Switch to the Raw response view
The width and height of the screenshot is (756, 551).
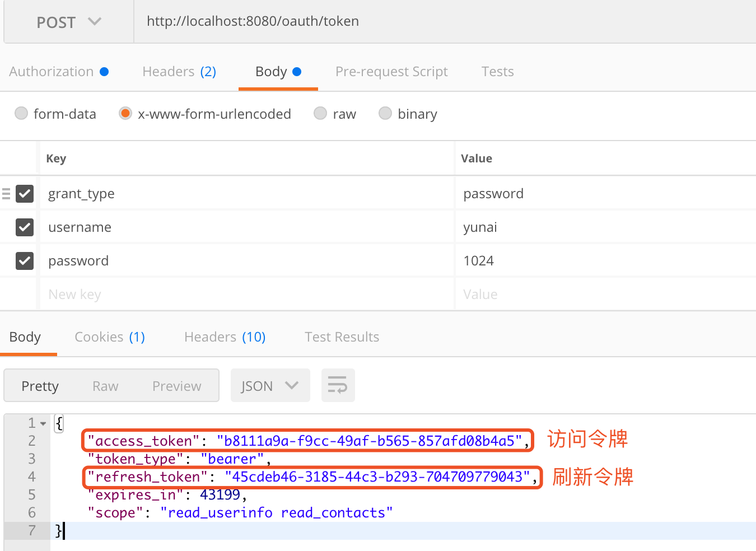105,386
